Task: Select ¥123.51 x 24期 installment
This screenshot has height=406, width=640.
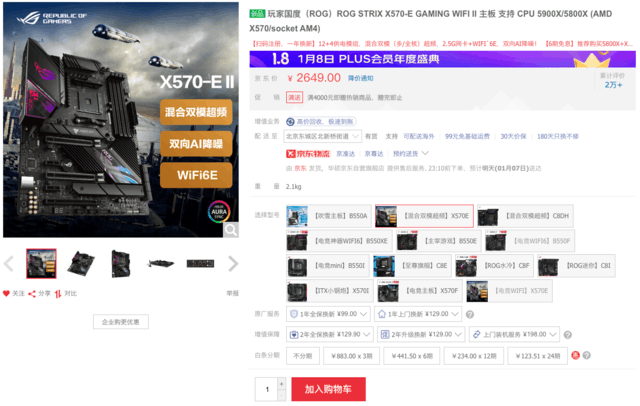Action: point(538,356)
